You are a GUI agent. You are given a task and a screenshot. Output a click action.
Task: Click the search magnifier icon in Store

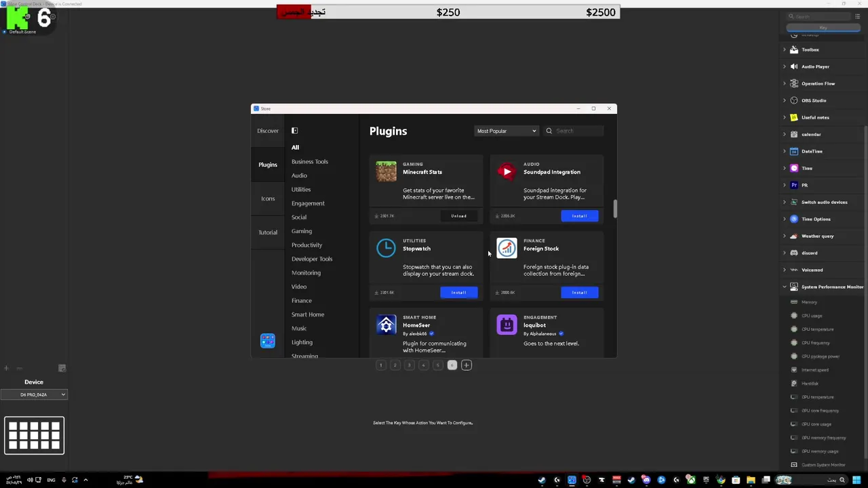[549, 131]
